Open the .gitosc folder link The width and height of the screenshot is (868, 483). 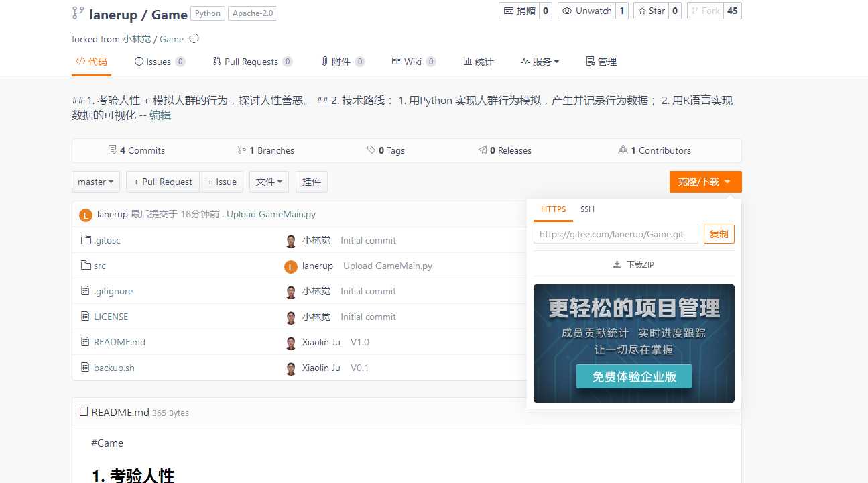point(107,240)
